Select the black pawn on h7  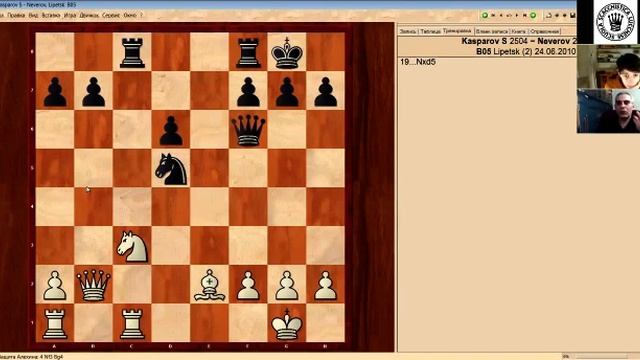326,91
